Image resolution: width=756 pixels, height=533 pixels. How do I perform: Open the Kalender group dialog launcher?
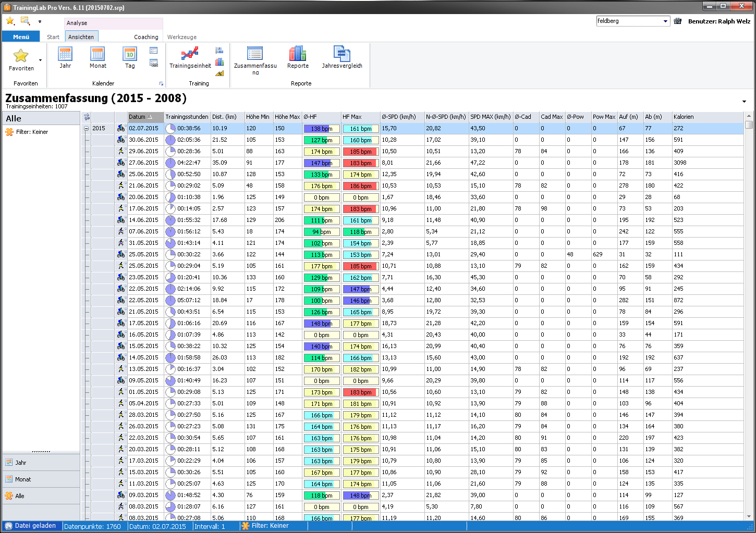pos(161,83)
